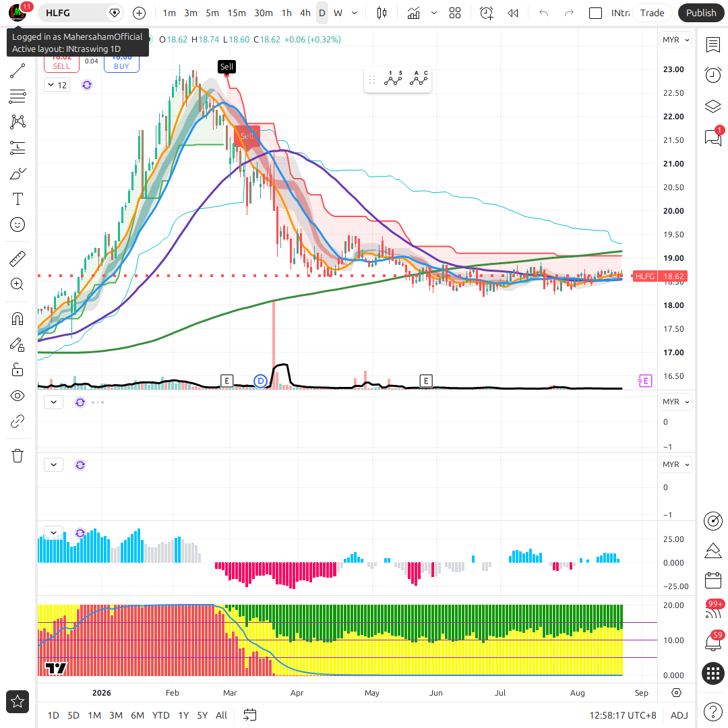Create a new alert
728x728 pixels.
tap(486, 13)
